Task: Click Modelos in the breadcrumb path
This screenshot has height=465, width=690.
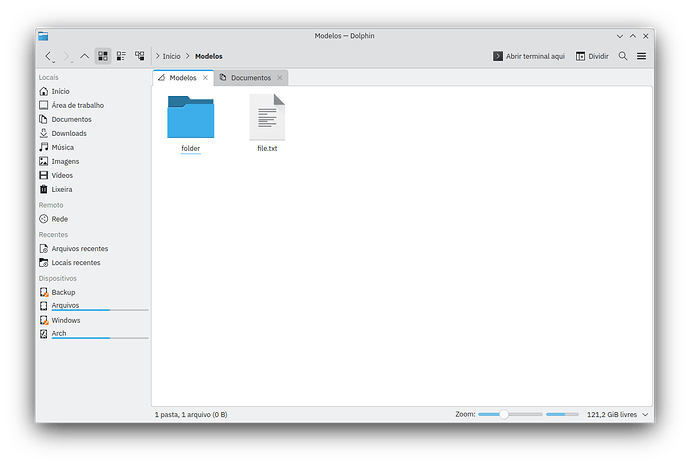Action: tap(209, 56)
